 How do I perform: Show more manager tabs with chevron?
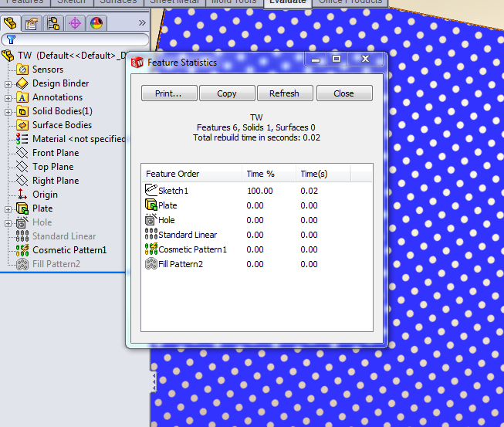pyautogui.click(x=142, y=23)
